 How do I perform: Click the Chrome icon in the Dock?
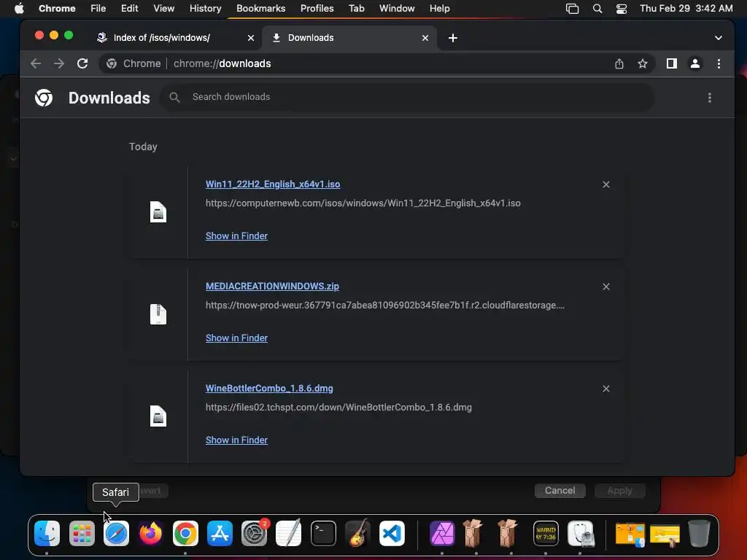pyautogui.click(x=185, y=533)
